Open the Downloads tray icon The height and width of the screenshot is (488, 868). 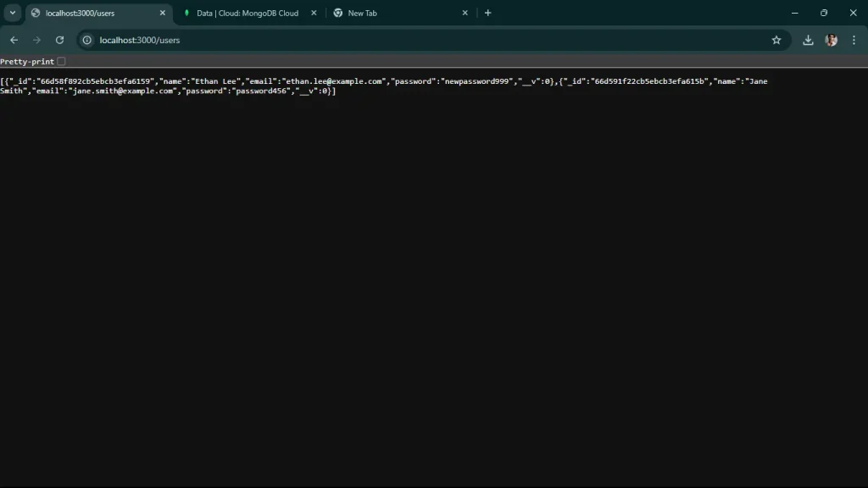(x=808, y=40)
